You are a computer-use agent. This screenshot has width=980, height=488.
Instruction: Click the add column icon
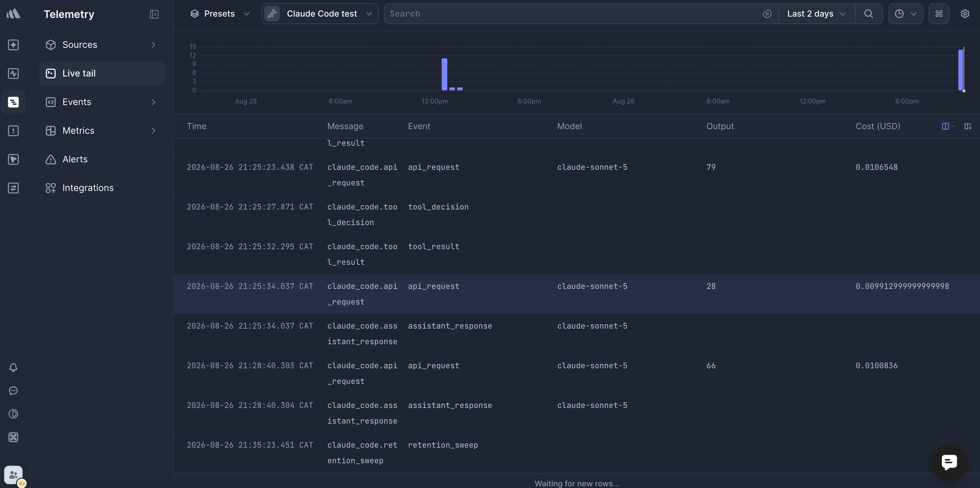click(968, 126)
